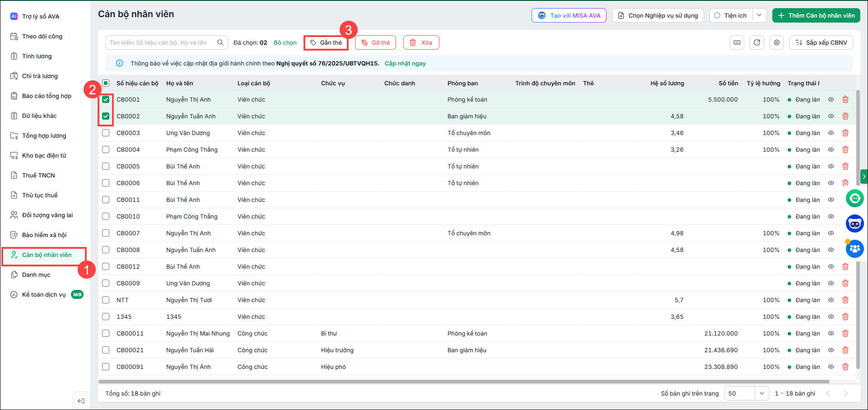Open the green chat support bubble
The image size is (868, 410).
tap(854, 198)
